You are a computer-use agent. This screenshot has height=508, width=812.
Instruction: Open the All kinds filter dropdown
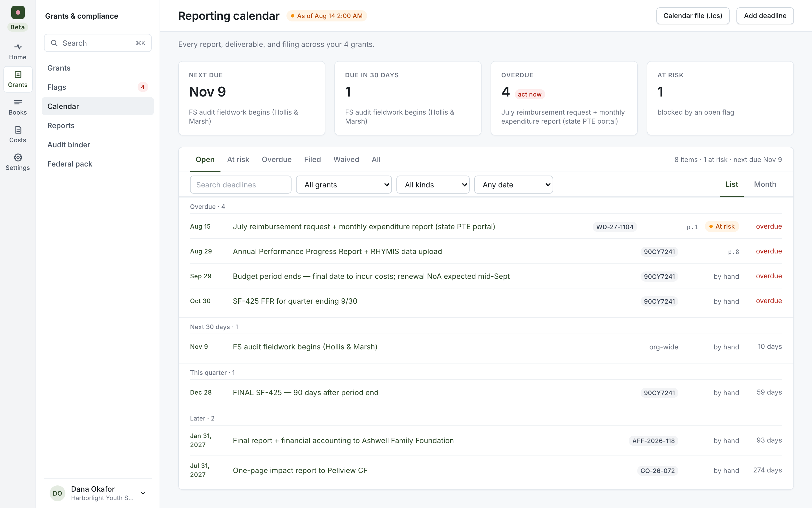click(x=433, y=185)
